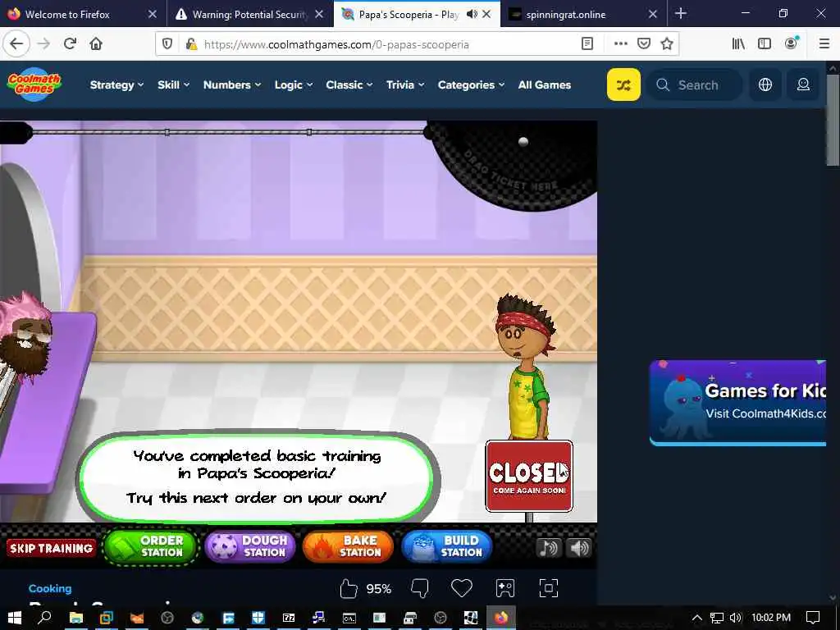Show hidden system tray icons
Screen dimensions: 840x630
point(696,618)
